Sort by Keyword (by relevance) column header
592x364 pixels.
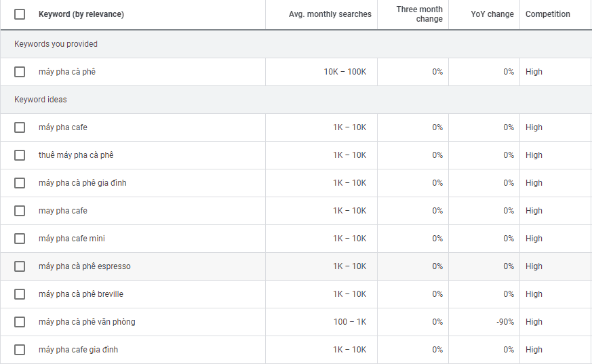point(81,14)
